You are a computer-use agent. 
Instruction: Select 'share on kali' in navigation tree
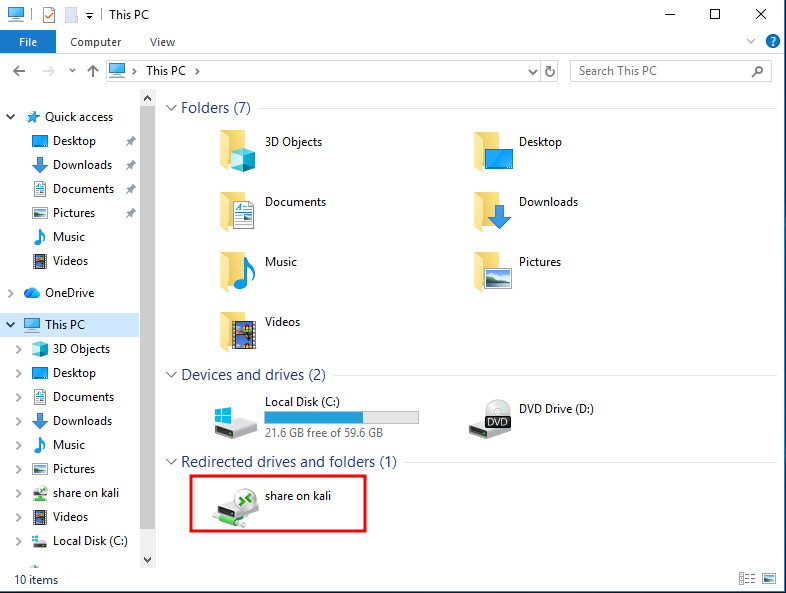(86, 493)
